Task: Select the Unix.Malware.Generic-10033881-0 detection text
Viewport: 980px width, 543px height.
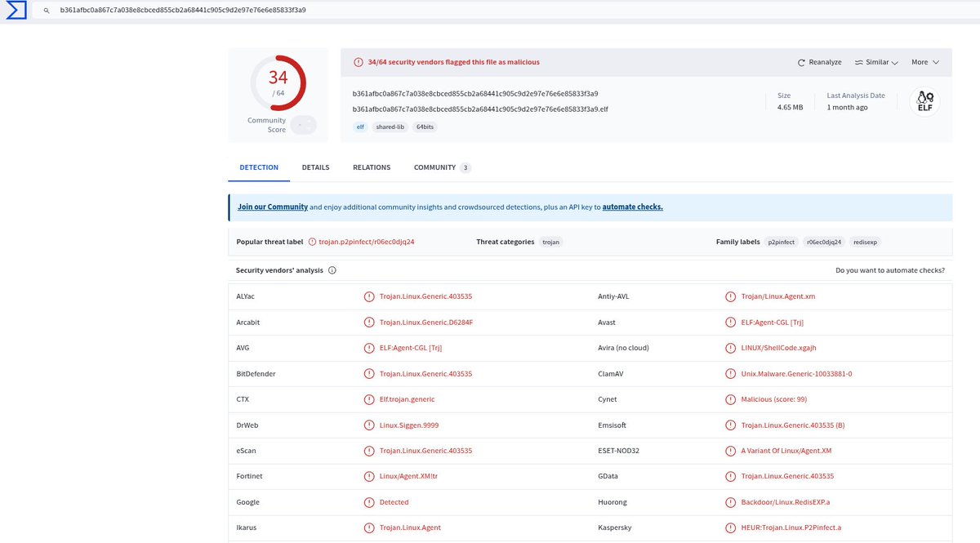Action: (x=796, y=374)
